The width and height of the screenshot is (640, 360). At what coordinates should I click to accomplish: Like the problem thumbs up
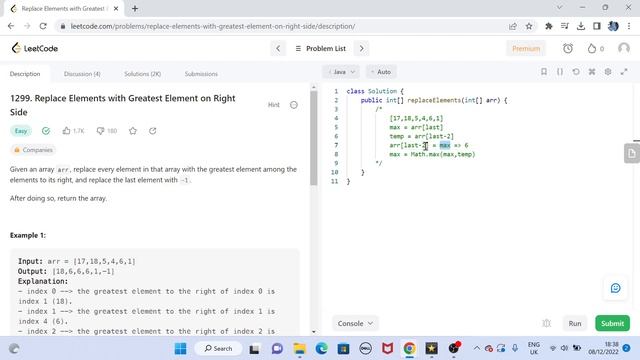tap(67, 131)
